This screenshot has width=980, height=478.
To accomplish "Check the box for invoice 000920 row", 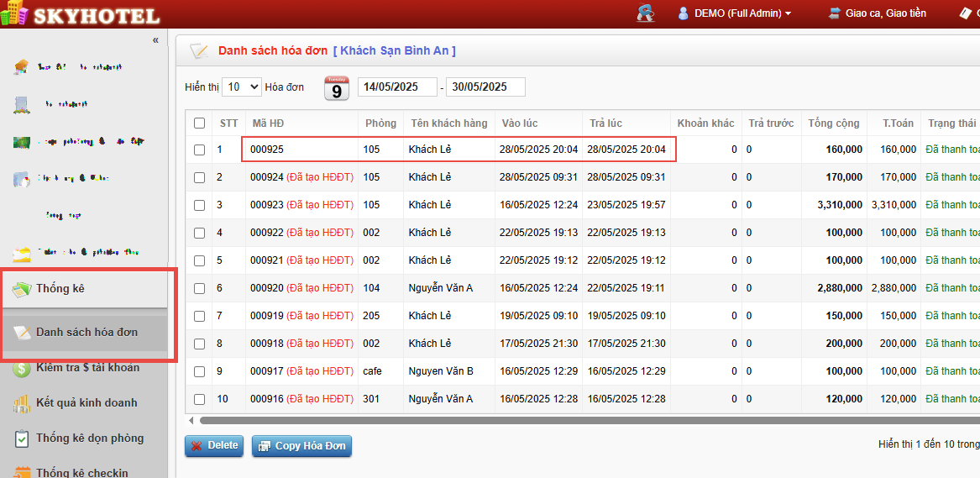I will click(199, 288).
